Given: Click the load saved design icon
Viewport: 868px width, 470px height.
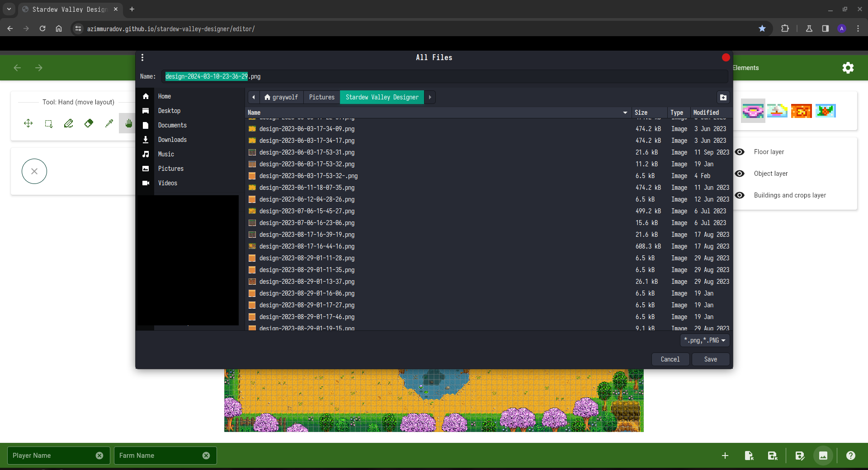Looking at the screenshot, I should pos(773,456).
